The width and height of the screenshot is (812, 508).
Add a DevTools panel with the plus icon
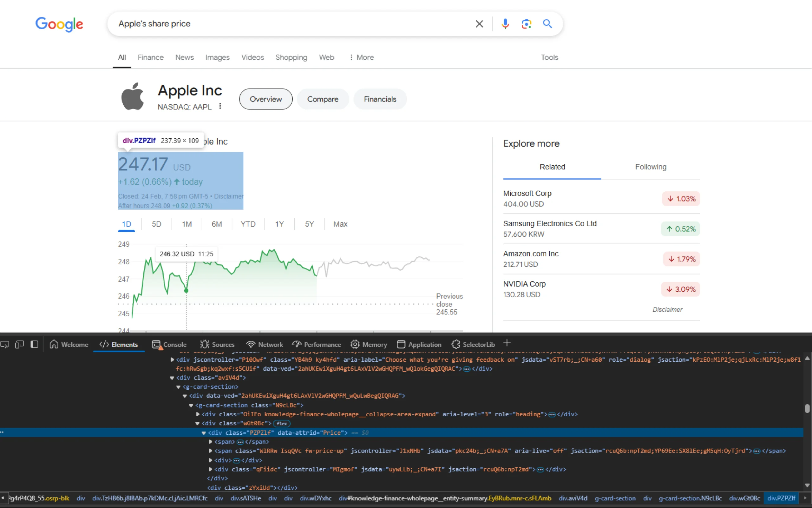point(507,343)
